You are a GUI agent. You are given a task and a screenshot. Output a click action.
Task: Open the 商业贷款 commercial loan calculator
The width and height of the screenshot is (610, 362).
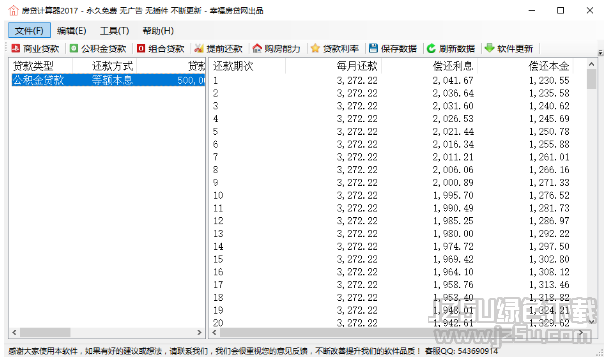pyautogui.click(x=35, y=49)
